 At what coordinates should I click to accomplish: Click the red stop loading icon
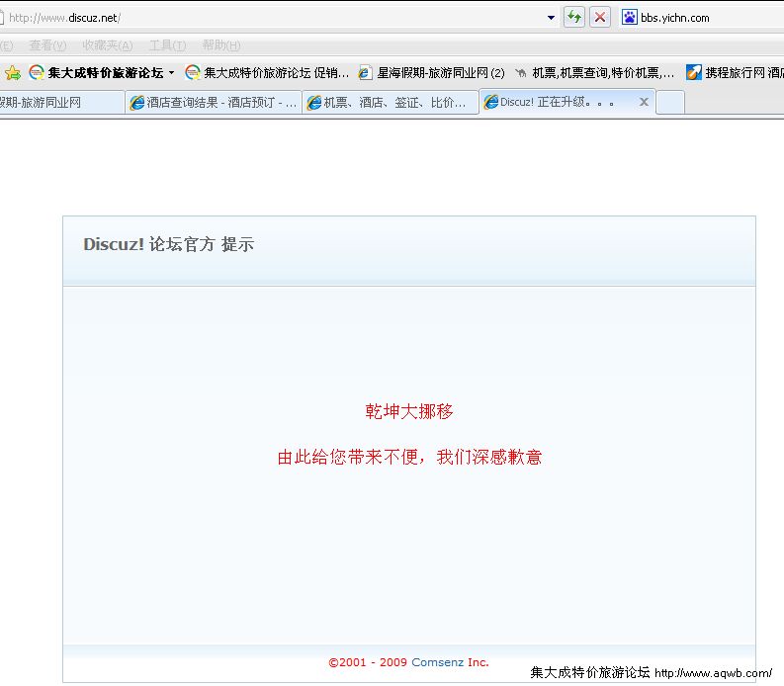click(600, 17)
